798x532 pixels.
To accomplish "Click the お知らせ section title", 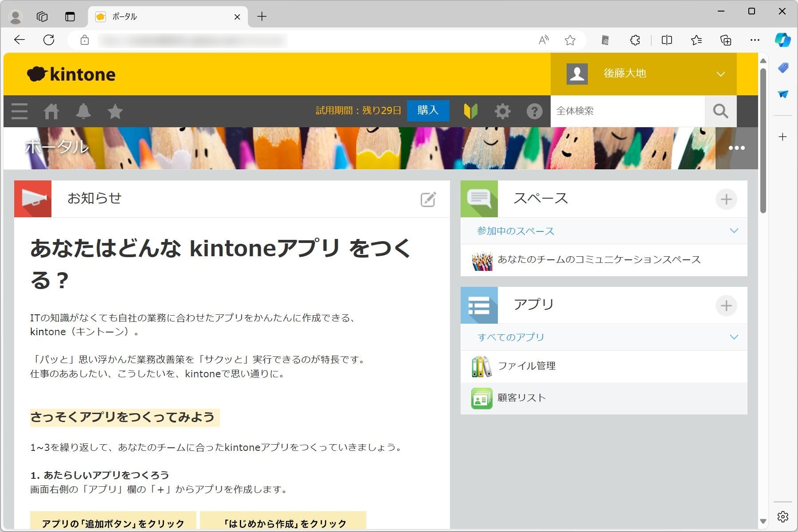I will tap(94, 198).
